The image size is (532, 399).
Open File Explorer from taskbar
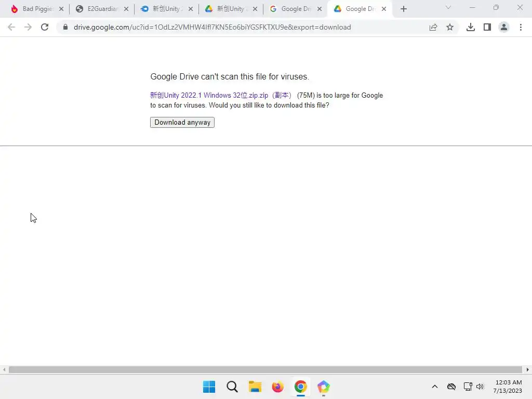coord(255,387)
